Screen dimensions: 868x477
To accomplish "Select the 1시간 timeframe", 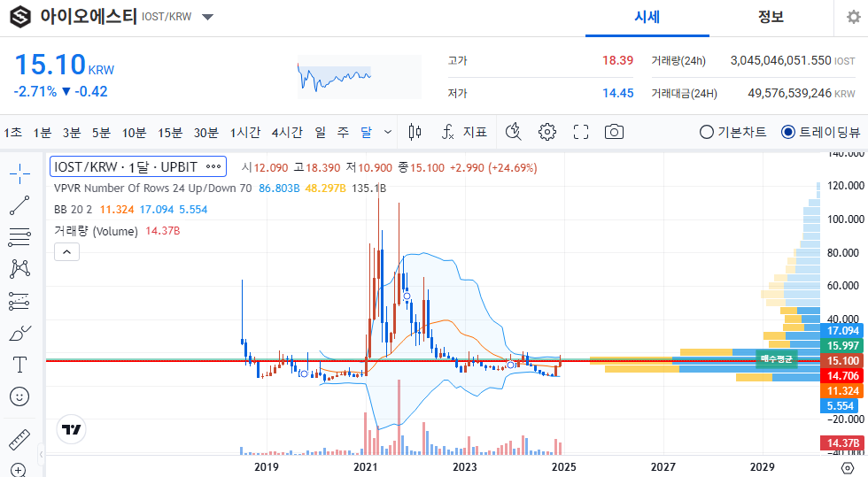I will point(245,132).
